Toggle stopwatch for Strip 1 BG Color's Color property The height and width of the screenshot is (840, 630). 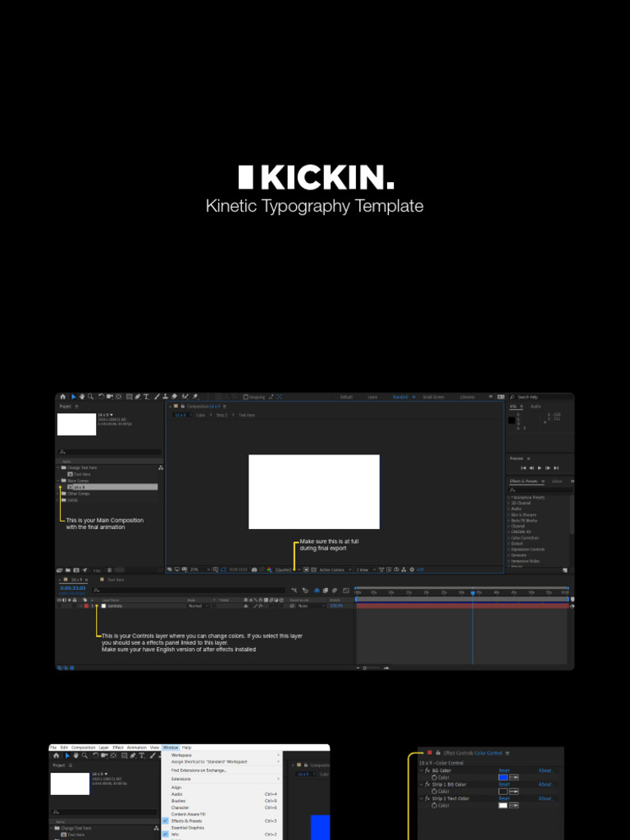pos(434,792)
